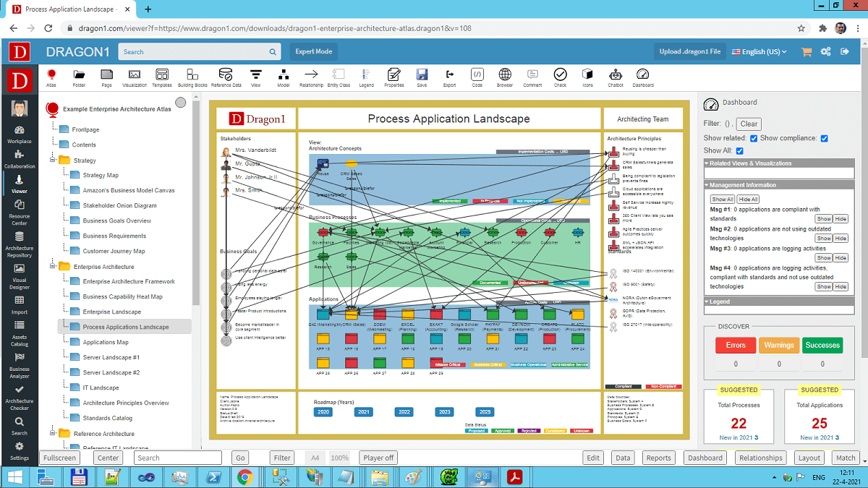Click the Expert Mode button
The image size is (868, 488).
pos(314,52)
